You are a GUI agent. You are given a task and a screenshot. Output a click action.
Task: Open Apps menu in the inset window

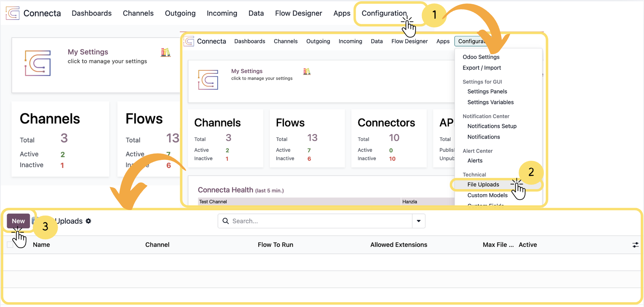(x=443, y=41)
